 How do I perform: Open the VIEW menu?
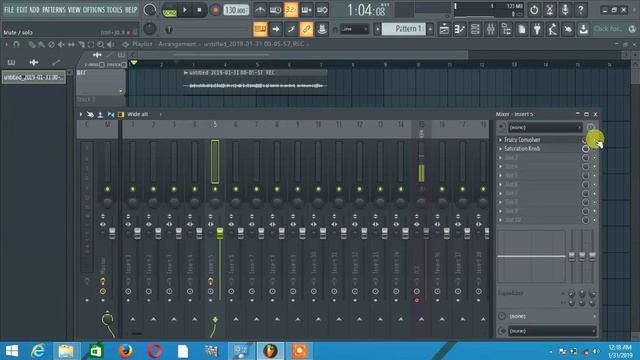(74, 9)
